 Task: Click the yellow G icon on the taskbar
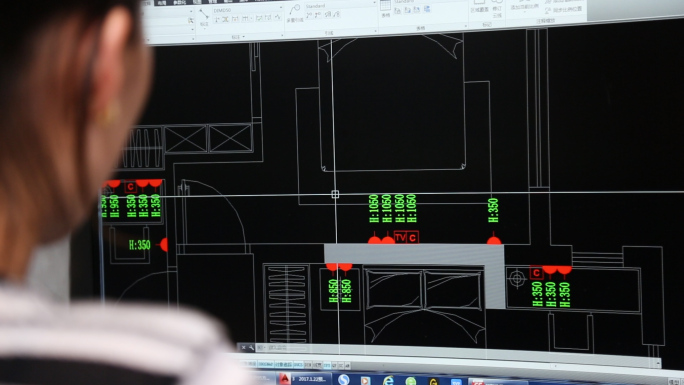433,382
